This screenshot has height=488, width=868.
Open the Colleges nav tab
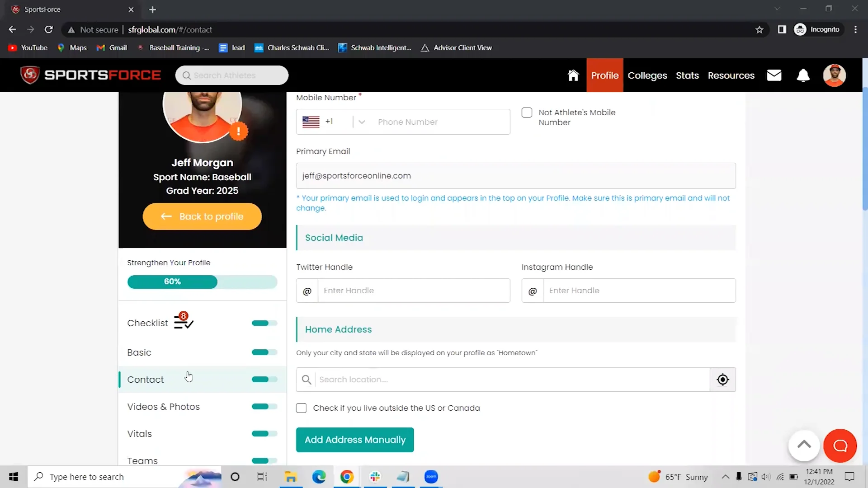point(647,75)
